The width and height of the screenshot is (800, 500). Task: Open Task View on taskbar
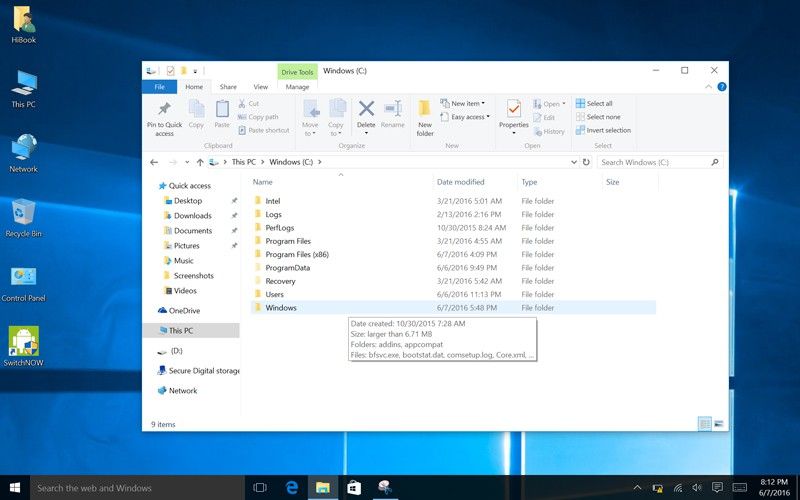(x=260, y=488)
